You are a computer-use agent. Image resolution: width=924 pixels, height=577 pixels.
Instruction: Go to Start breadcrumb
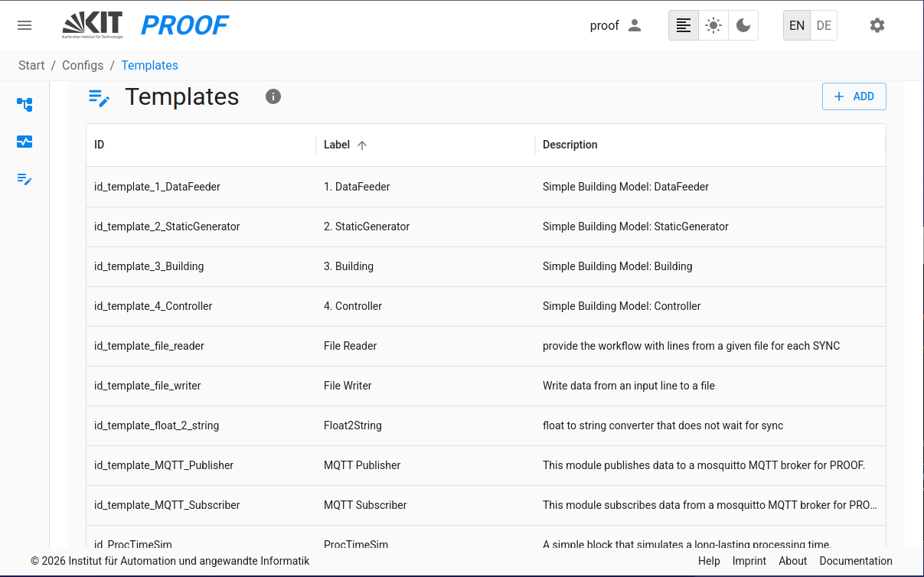tap(31, 65)
